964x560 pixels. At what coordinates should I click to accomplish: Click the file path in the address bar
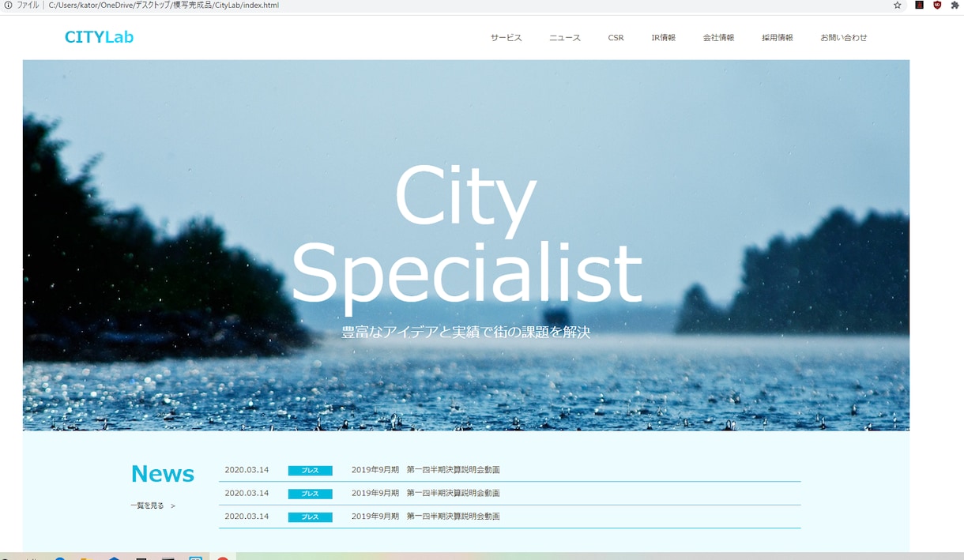click(x=164, y=5)
